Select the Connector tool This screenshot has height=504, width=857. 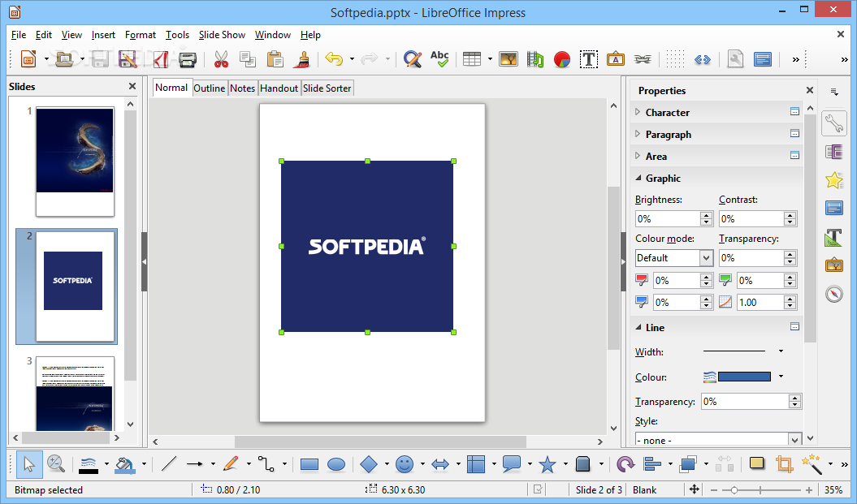click(266, 464)
